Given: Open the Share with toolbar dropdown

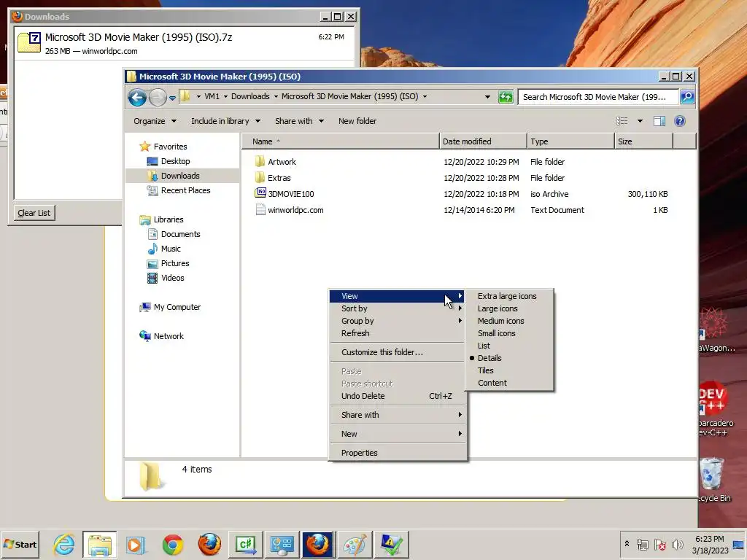Looking at the screenshot, I should click(299, 121).
